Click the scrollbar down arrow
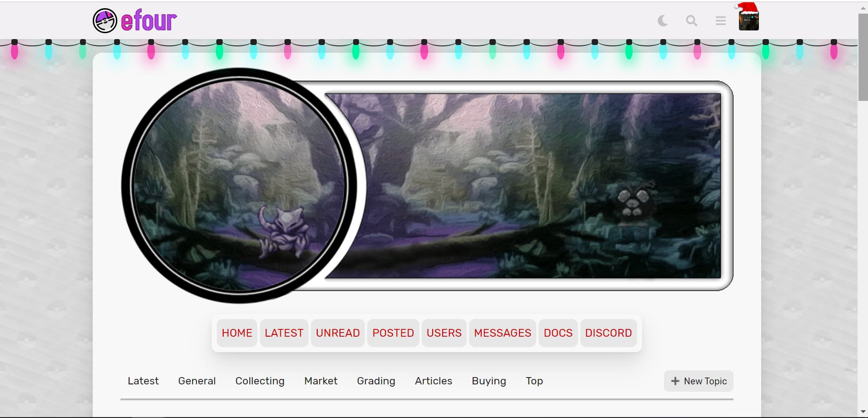868x418 pixels. coord(863,412)
